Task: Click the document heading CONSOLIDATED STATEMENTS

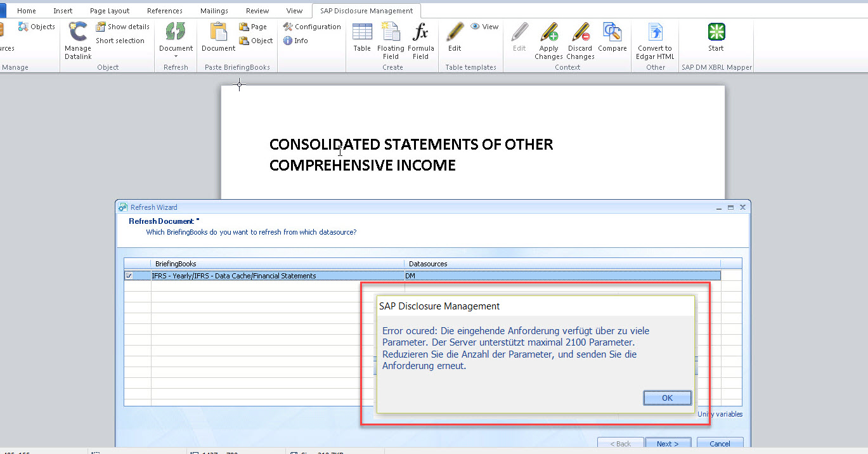Action: pos(411,155)
